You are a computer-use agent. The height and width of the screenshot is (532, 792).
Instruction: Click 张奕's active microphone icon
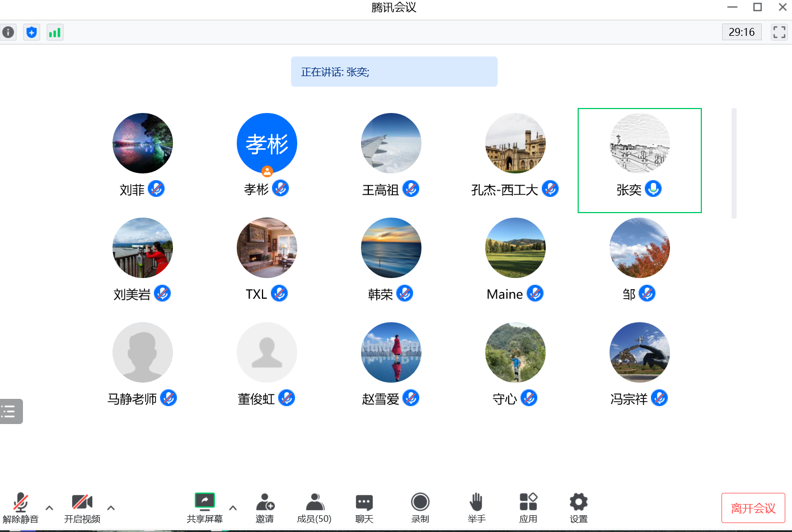(653, 189)
